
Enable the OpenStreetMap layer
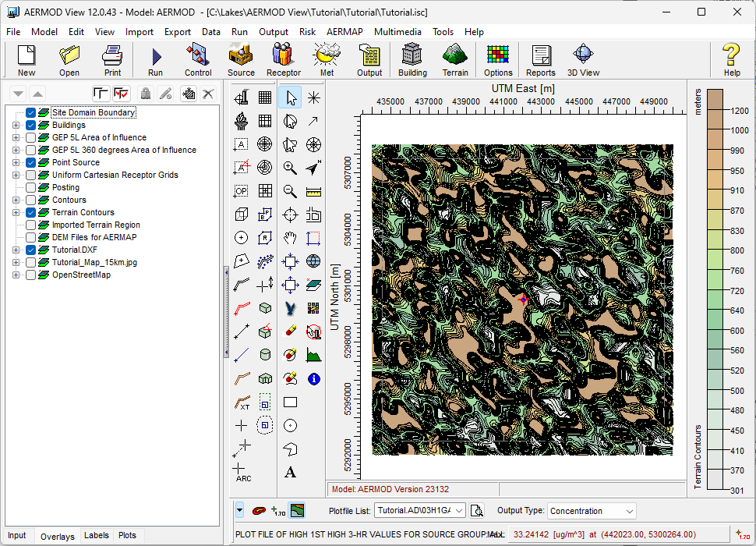[31, 275]
